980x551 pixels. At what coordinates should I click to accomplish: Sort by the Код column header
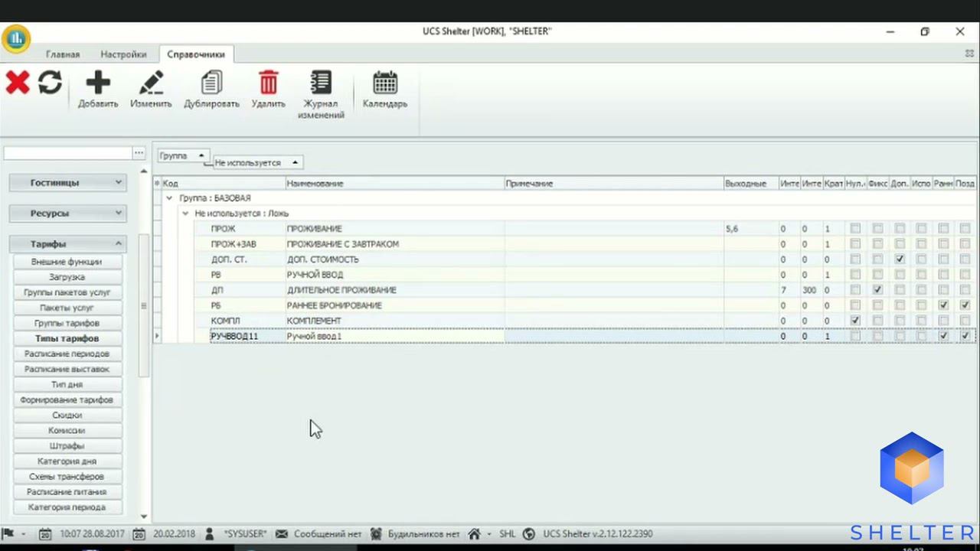(223, 184)
